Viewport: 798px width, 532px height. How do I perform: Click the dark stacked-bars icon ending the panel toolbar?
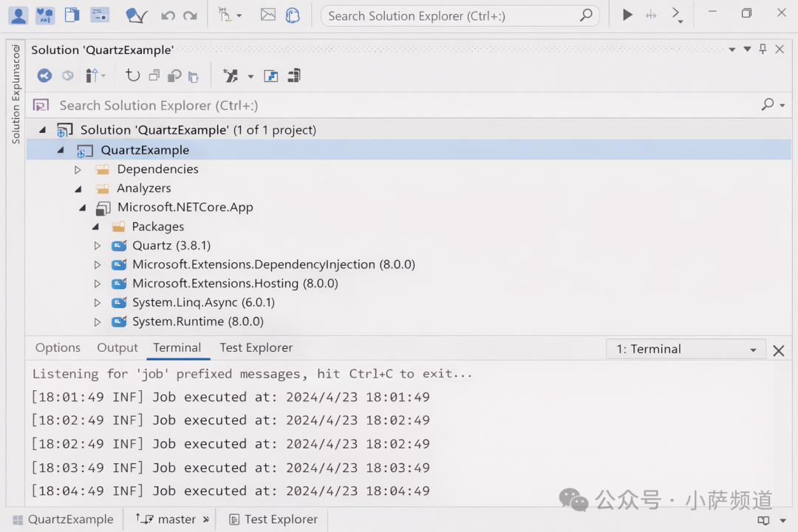(x=294, y=76)
